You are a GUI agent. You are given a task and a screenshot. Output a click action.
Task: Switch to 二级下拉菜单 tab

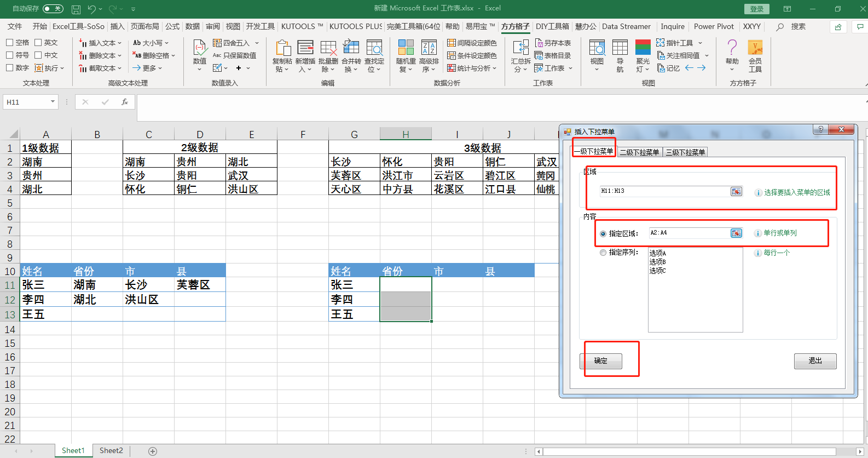pos(639,152)
